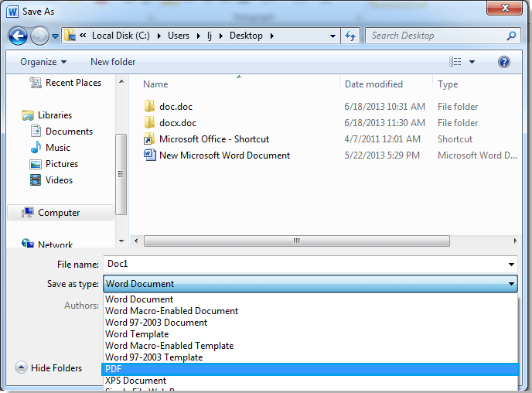The image size is (532, 393).
Task: Click the Help question mark icon
Action: [x=504, y=62]
